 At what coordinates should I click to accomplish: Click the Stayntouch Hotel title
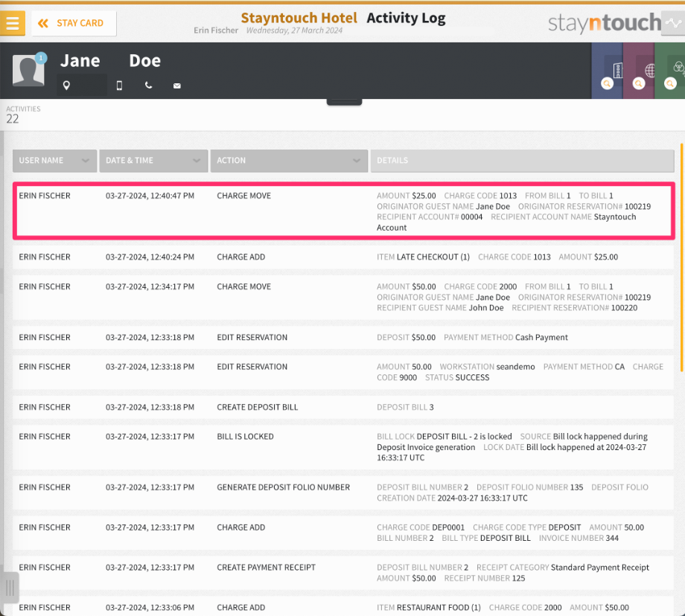pos(299,18)
